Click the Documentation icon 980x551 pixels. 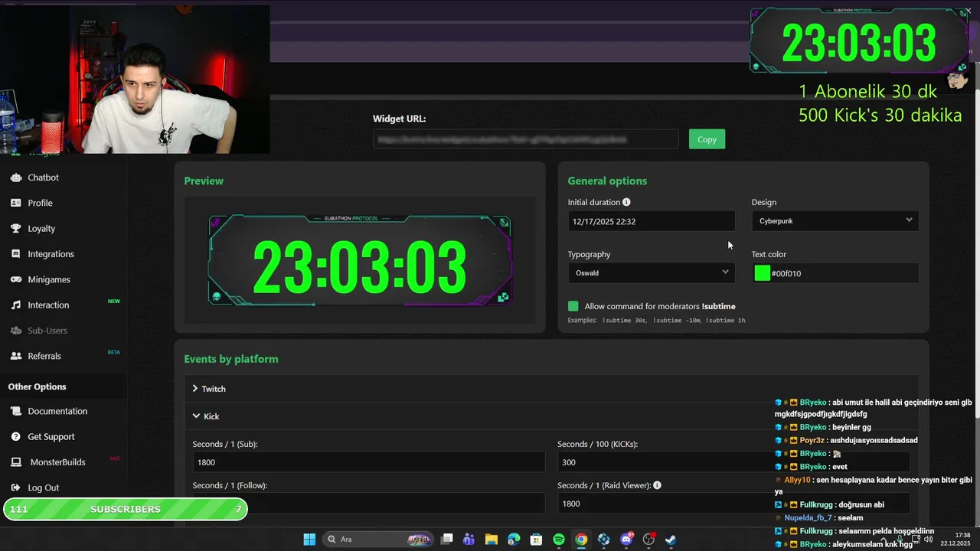[x=15, y=411]
